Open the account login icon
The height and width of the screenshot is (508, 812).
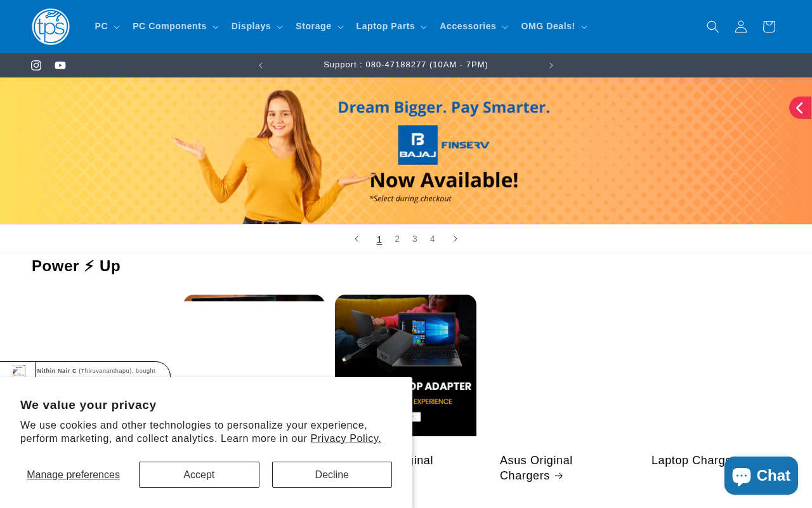[741, 27]
